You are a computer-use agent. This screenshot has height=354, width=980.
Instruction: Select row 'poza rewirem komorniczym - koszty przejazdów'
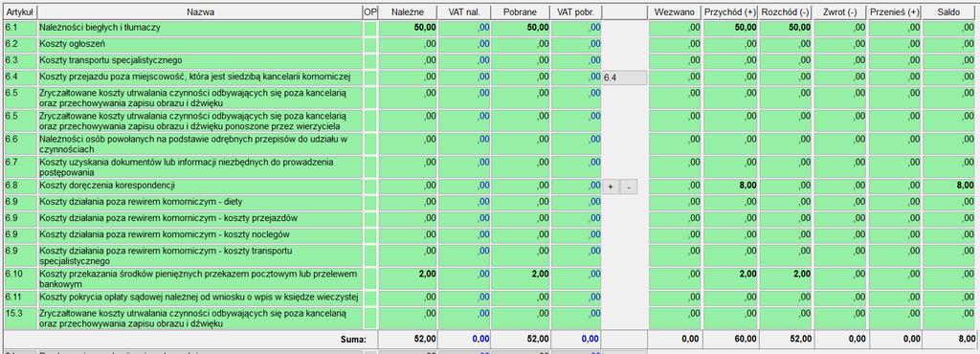pos(200,218)
